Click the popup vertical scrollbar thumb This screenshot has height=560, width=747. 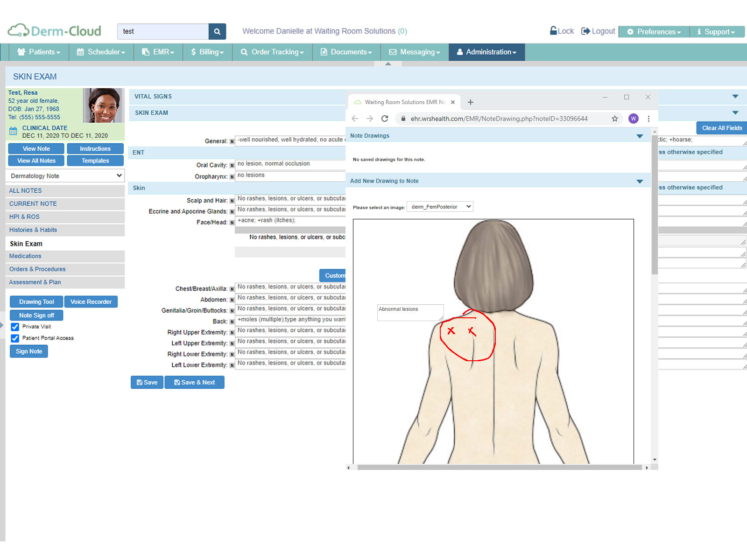pyautogui.click(x=655, y=204)
